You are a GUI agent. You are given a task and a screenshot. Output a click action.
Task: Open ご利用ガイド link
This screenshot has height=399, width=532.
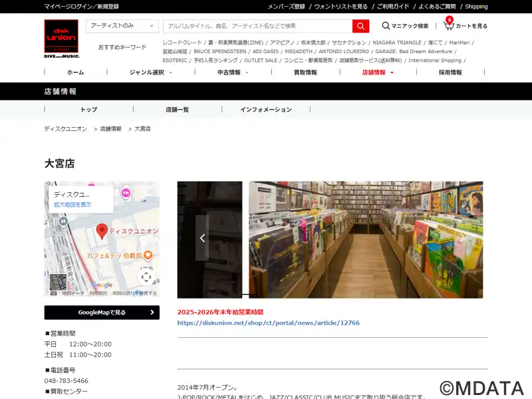tap(393, 7)
